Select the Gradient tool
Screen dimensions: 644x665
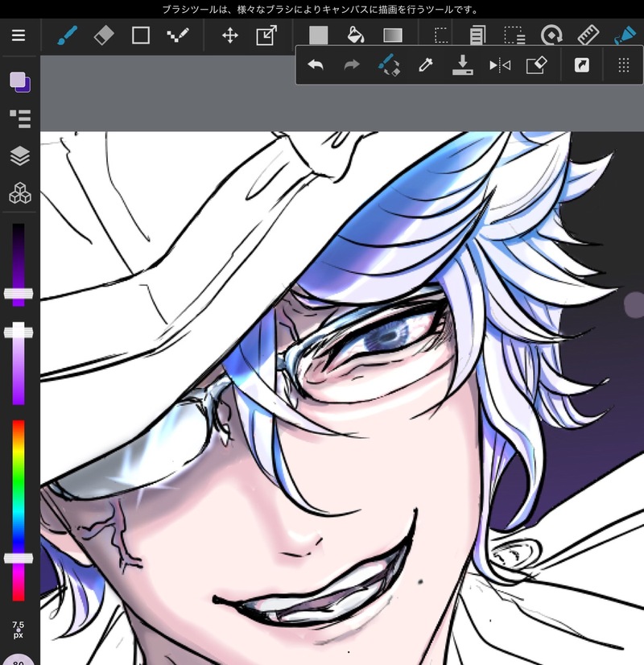click(x=393, y=35)
